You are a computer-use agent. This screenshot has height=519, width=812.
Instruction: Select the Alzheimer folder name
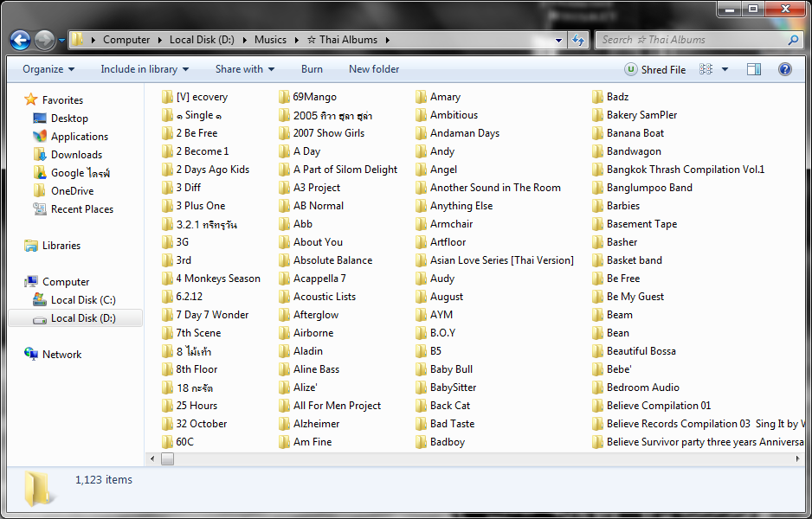[317, 424]
